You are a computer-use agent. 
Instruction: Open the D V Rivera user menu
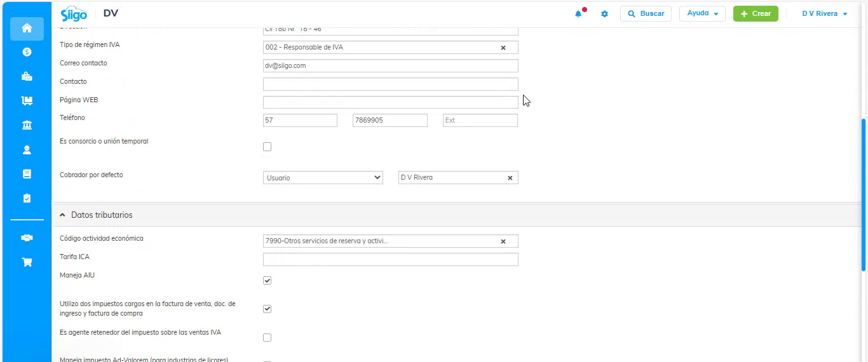[x=825, y=14]
